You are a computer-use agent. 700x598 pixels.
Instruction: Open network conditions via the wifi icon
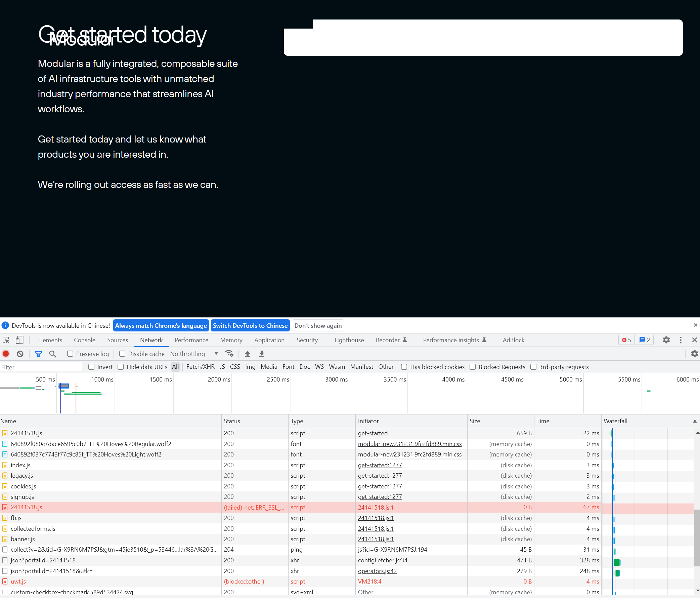click(x=229, y=354)
